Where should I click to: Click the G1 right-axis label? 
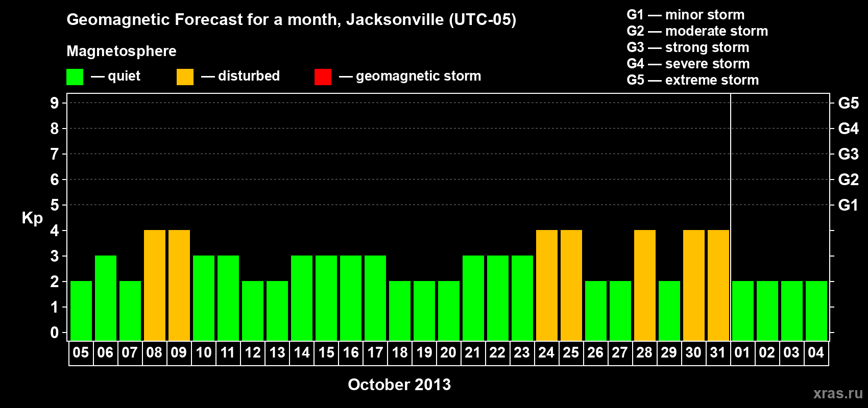pos(849,205)
